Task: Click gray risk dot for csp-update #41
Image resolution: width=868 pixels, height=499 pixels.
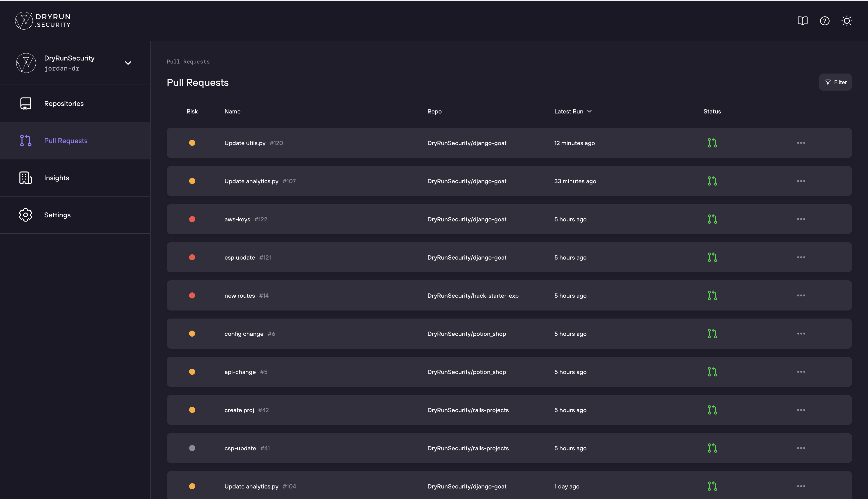Action: (192, 448)
